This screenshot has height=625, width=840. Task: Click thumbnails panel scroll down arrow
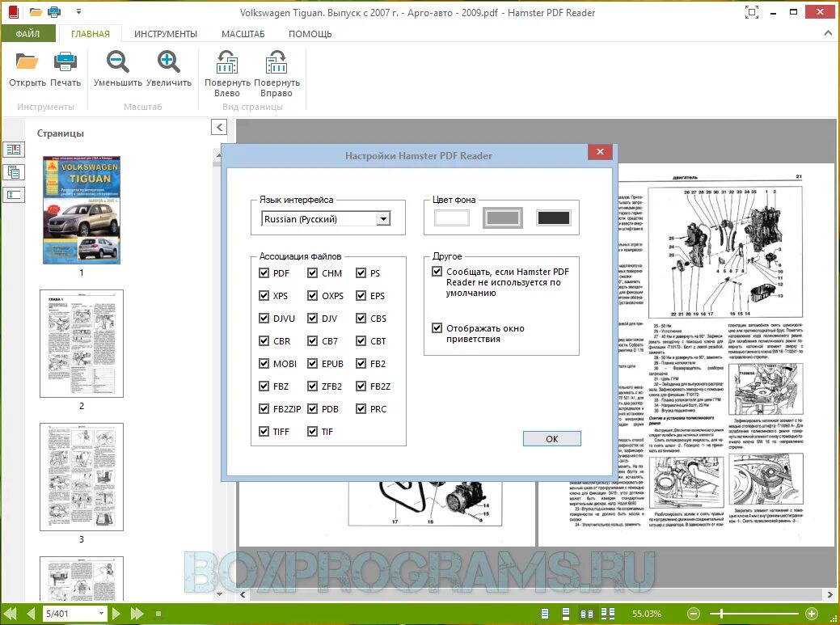tap(218, 594)
